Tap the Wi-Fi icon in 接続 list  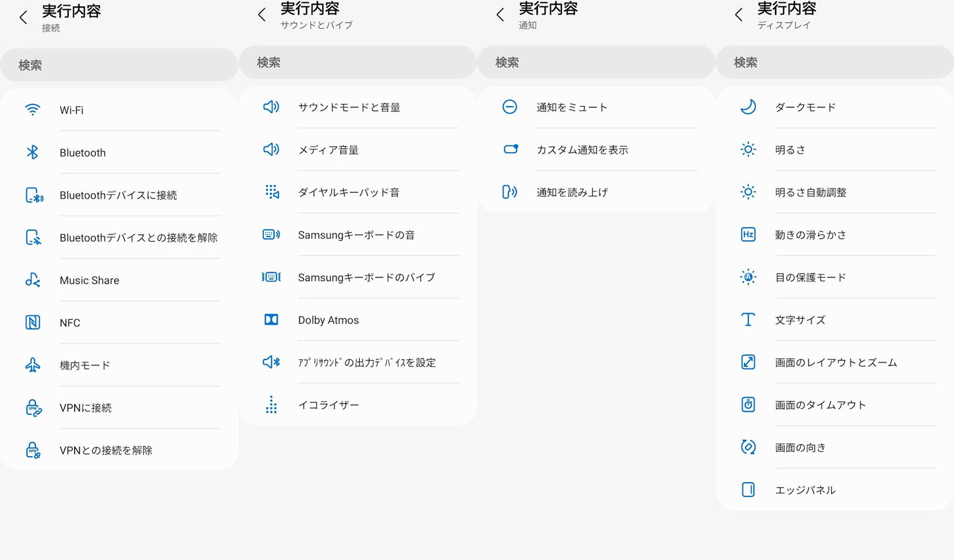[33, 110]
